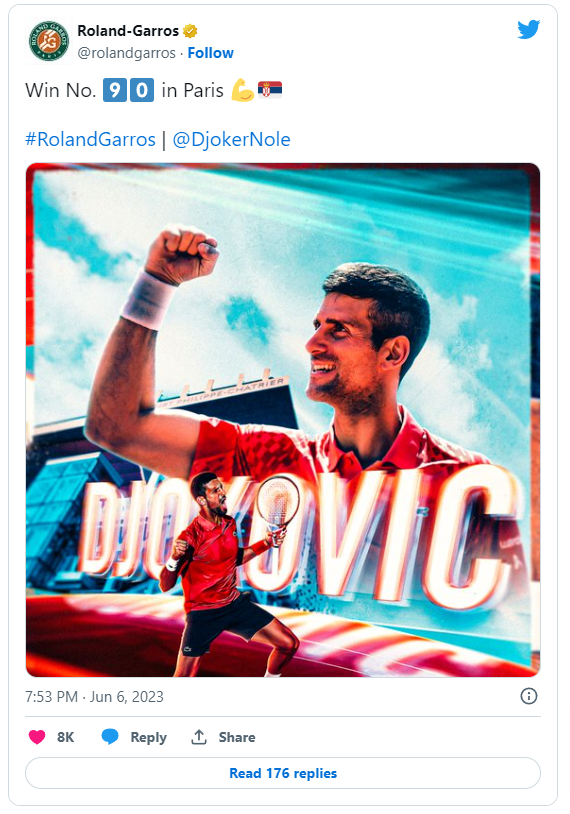The image size is (570, 814).
Task: Click the Reply label
Action: pos(148,737)
